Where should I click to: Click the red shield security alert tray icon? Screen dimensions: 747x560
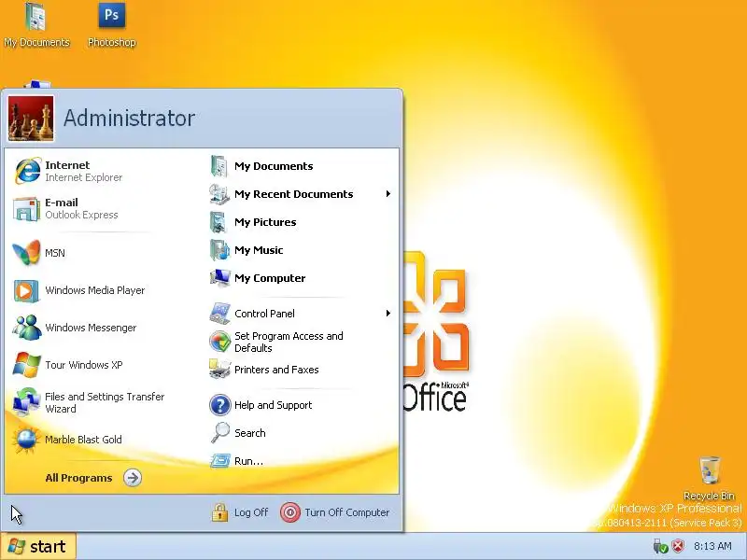pos(678,546)
